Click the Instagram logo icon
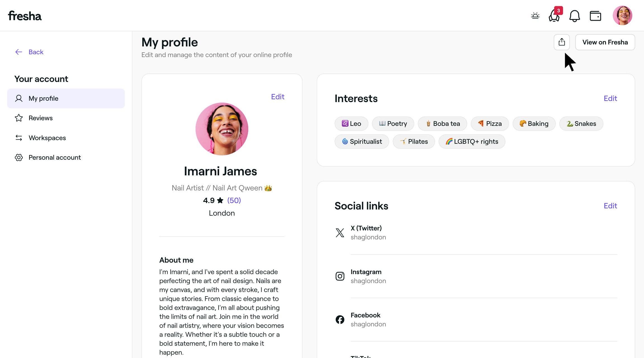 pos(340,276)
